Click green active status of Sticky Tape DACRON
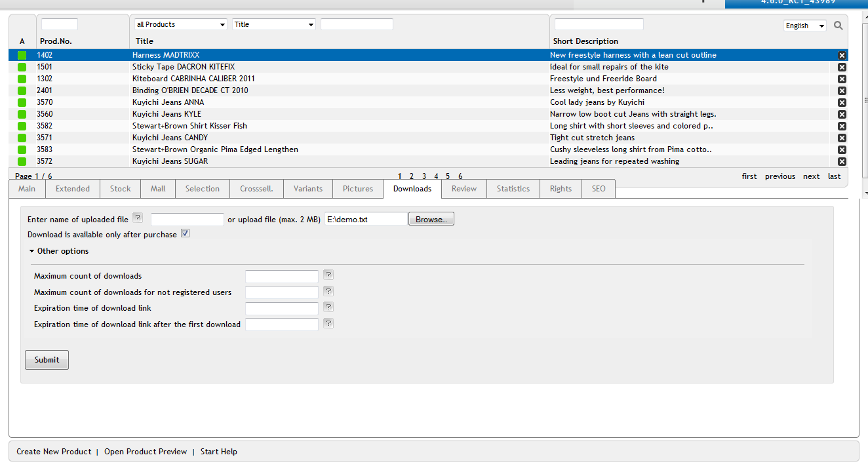Viewport: 868px width, 472px height. tap(22, 68)
